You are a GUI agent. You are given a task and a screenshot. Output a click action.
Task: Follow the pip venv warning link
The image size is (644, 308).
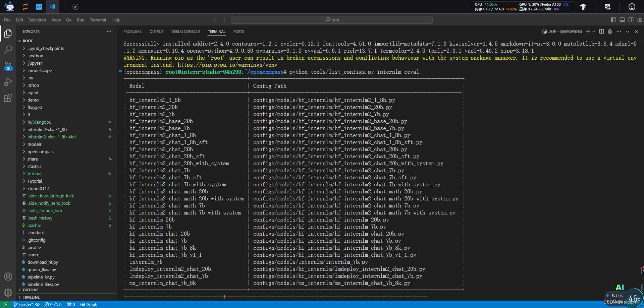227,65
